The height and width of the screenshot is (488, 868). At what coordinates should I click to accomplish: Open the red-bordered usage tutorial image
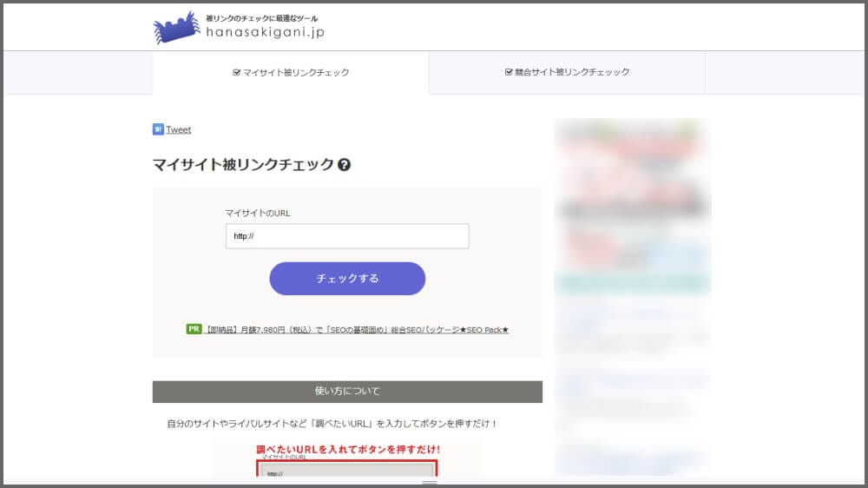tap(347, 460)
